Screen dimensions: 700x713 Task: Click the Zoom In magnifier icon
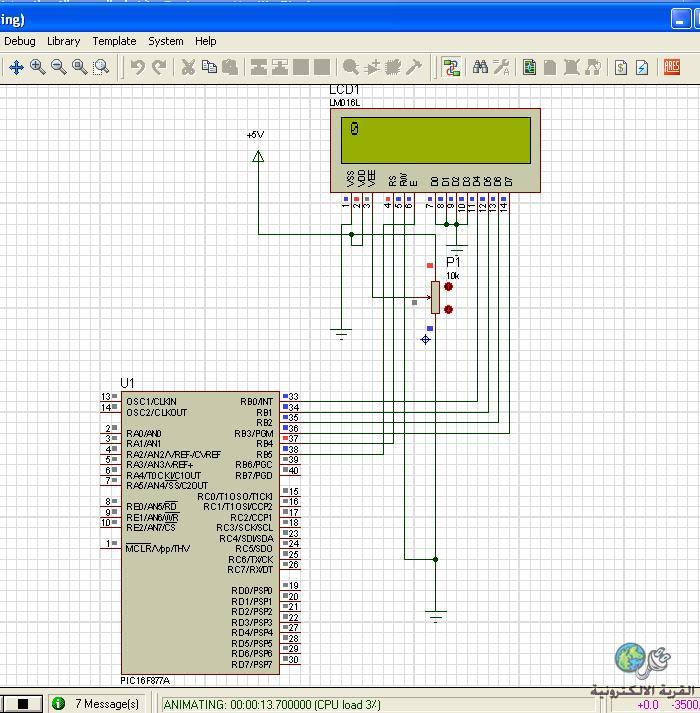37,67
